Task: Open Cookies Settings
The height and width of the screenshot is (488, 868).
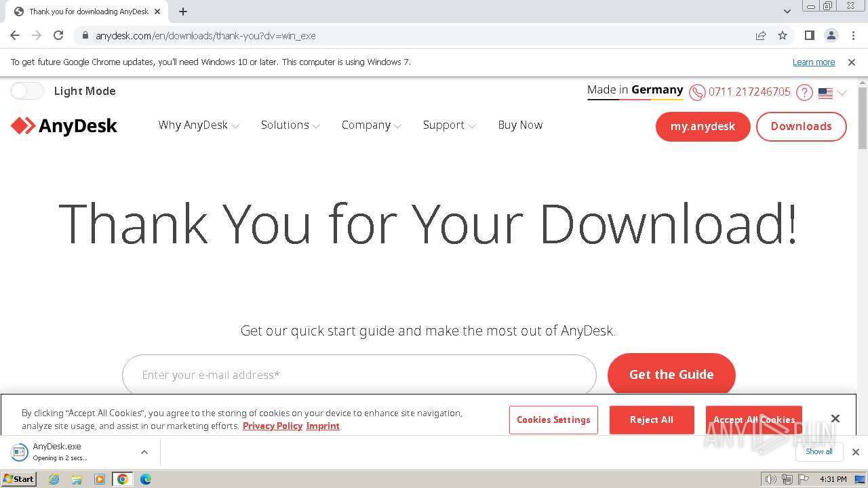Action: pos(553,420)
